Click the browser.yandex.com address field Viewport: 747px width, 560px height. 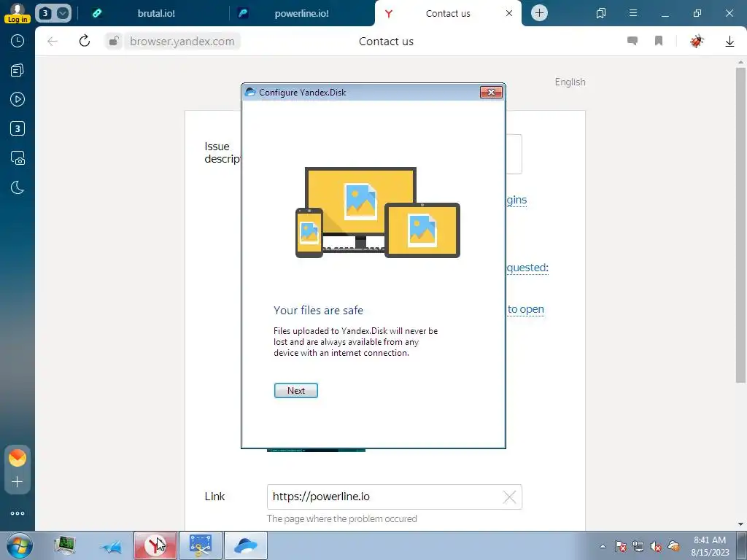click(182, 42)
